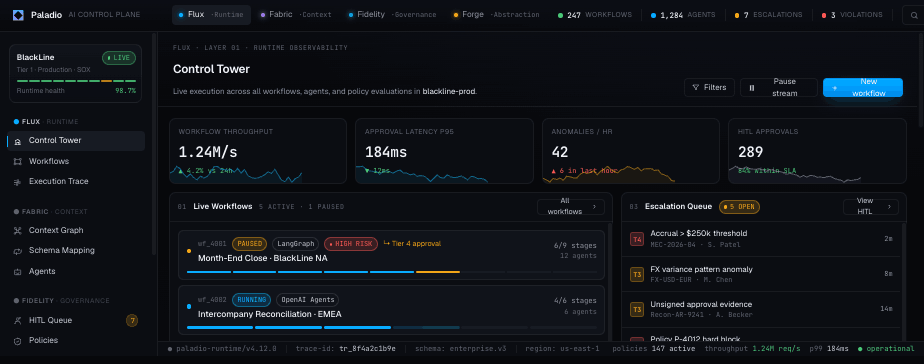
Task: Click the OpenAI Agents tag on wf_4082
Action: [x=307, y=300]
